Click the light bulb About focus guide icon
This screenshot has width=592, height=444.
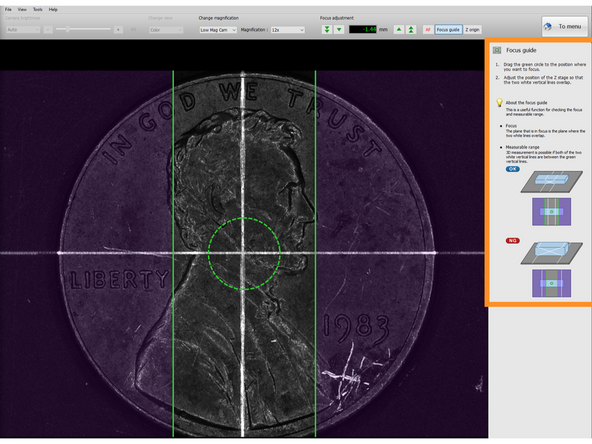499,103
